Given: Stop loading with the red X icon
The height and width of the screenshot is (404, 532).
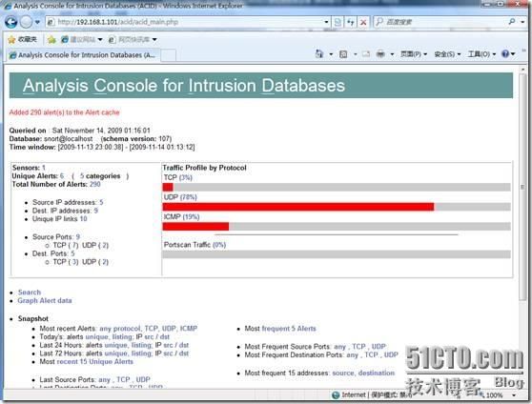Looking at the screenshot, I should point(363,22).
